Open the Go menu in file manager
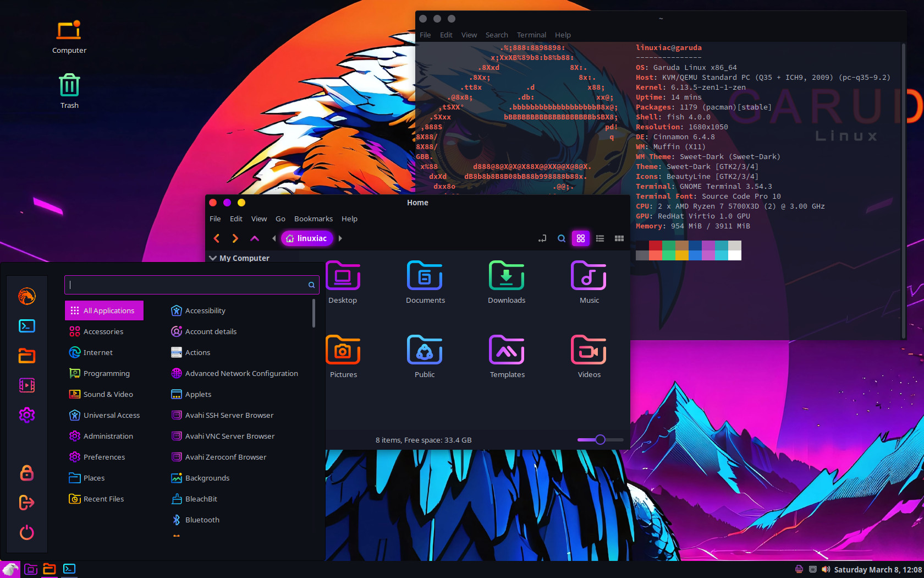This screenshot has width=924, height=578. tap(280, 219)
